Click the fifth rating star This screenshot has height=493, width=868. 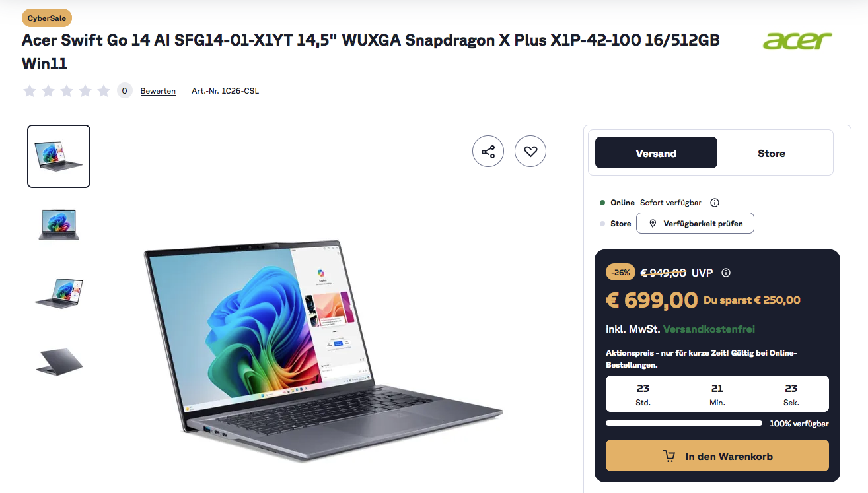(104, 91)
